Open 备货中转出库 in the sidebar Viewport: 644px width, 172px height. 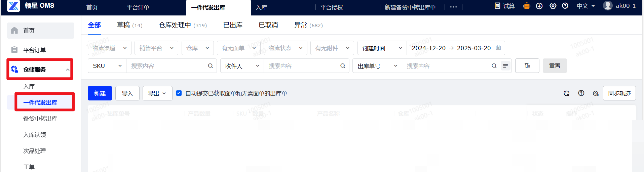point(40,119)
